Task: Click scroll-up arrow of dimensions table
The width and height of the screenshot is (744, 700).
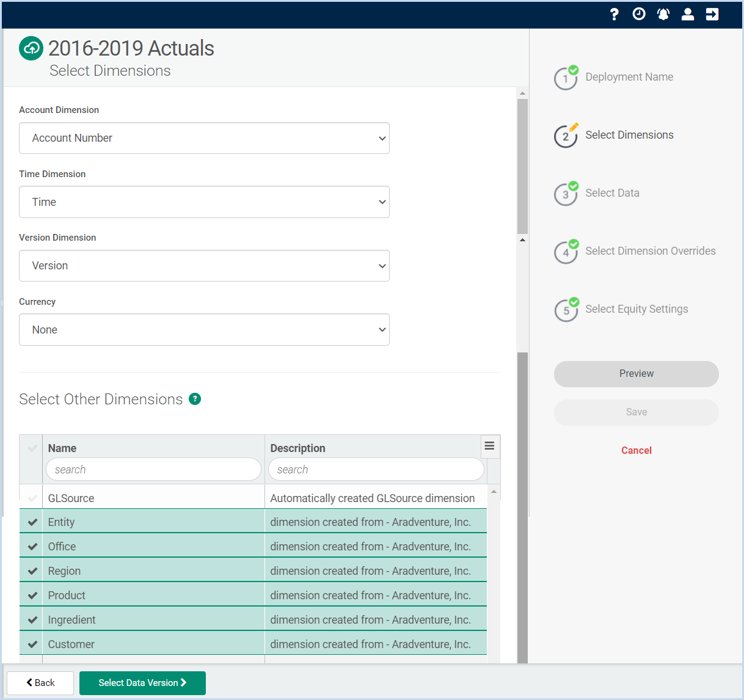Action: tap(494, 492)
